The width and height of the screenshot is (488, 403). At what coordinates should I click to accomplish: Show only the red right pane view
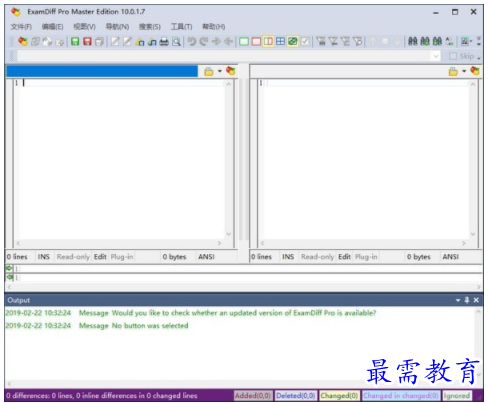point(256,42)
